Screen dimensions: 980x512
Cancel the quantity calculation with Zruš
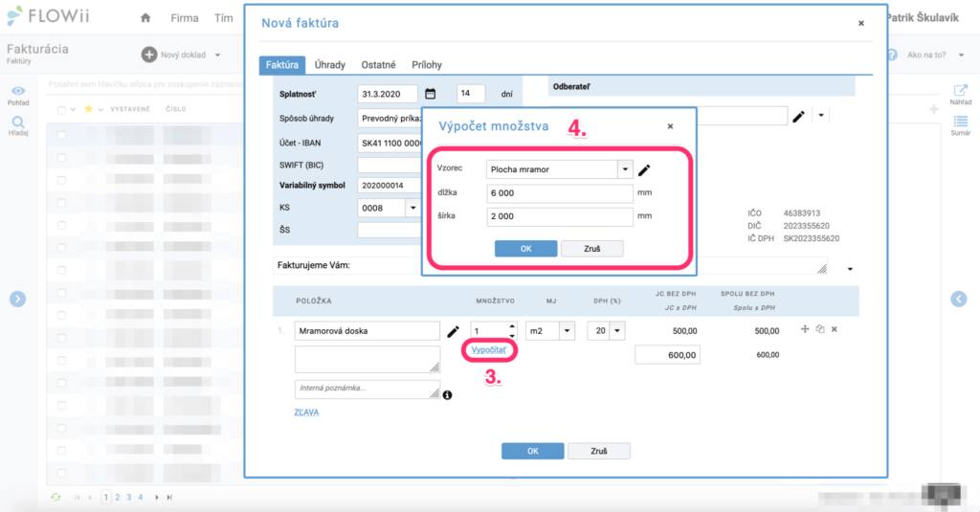tap(591, 249)
